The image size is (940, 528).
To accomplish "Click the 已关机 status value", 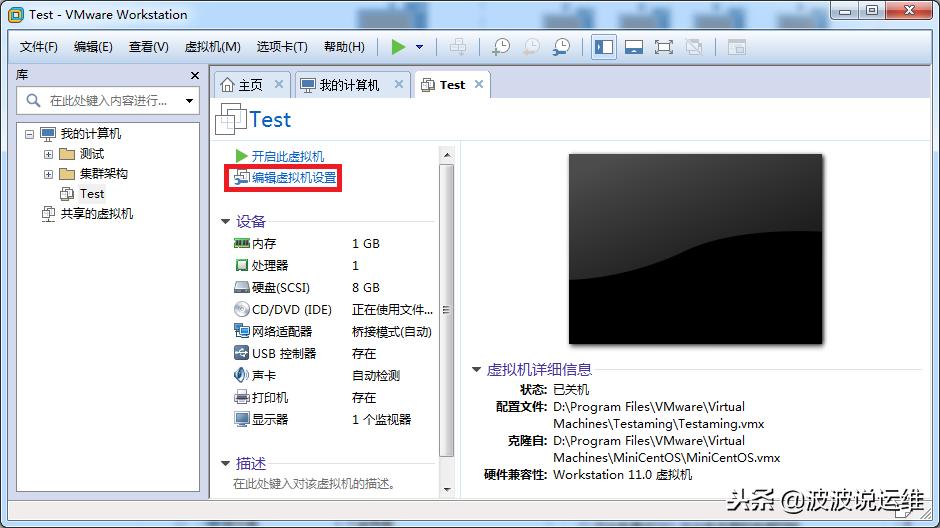I will point(571,390).
